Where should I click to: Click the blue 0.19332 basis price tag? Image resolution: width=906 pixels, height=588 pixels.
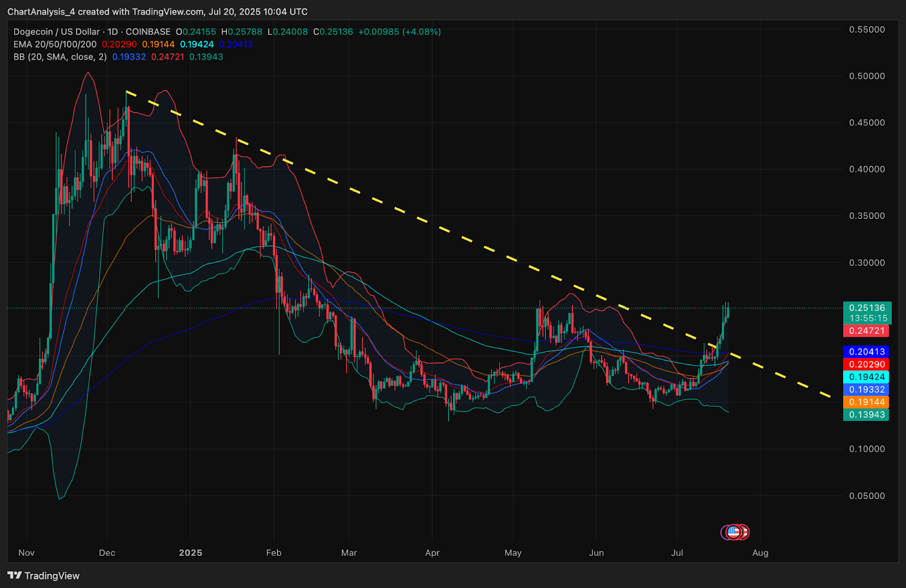coord(866,389)
